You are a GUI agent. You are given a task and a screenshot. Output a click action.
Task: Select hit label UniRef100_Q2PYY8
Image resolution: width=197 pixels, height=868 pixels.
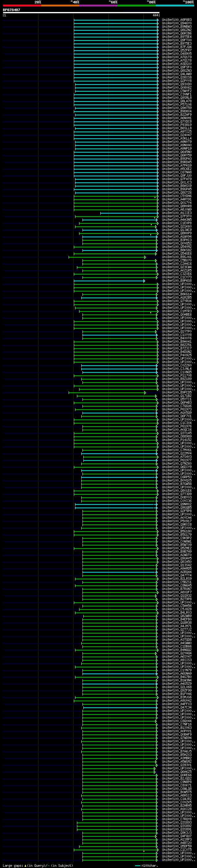coord(177,81)
